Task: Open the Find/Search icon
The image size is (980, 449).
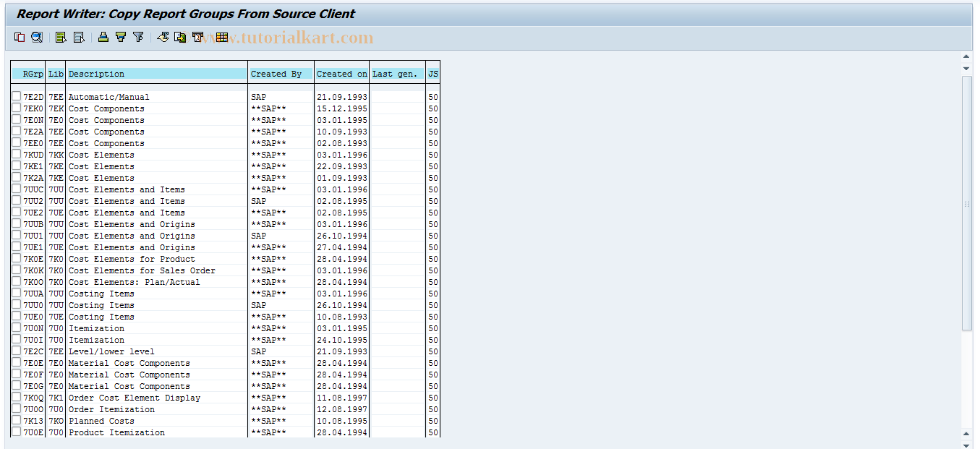Action: tap(37, 37)
